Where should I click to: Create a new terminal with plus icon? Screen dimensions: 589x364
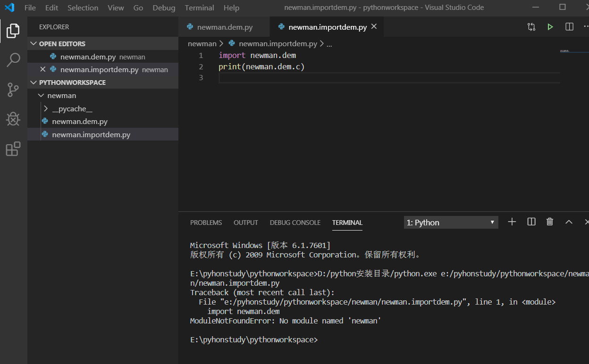coord(512,222)
